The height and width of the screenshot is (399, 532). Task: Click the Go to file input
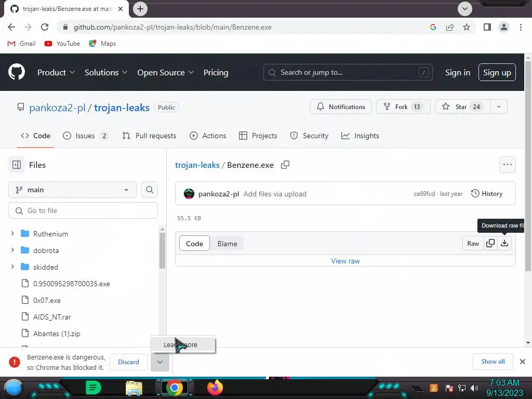pyautogui.click(x=83, y=211)
